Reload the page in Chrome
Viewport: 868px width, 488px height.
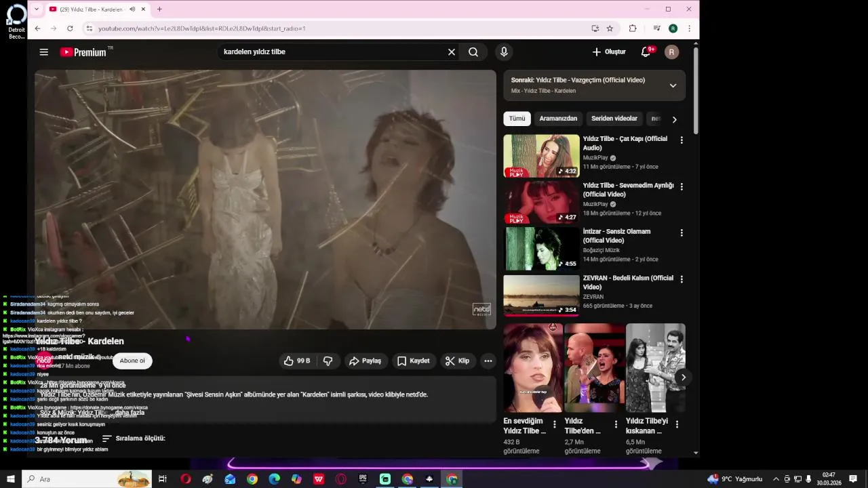coord(70,28)
